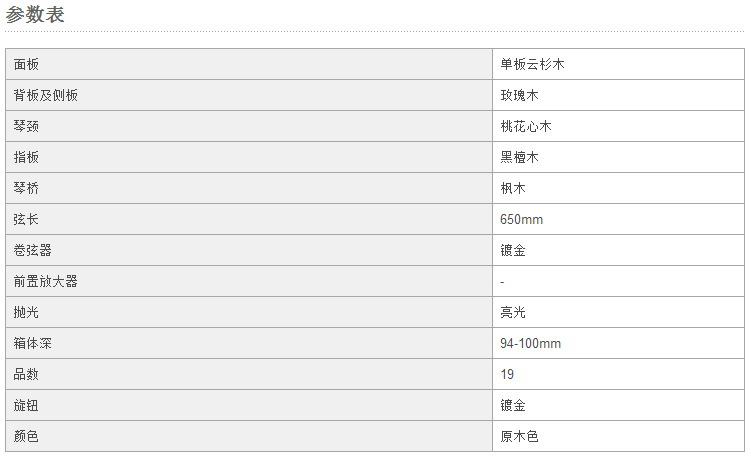751x457 pixels.
Task: Click the 枫木 value cell
Action: coord(618,188)
